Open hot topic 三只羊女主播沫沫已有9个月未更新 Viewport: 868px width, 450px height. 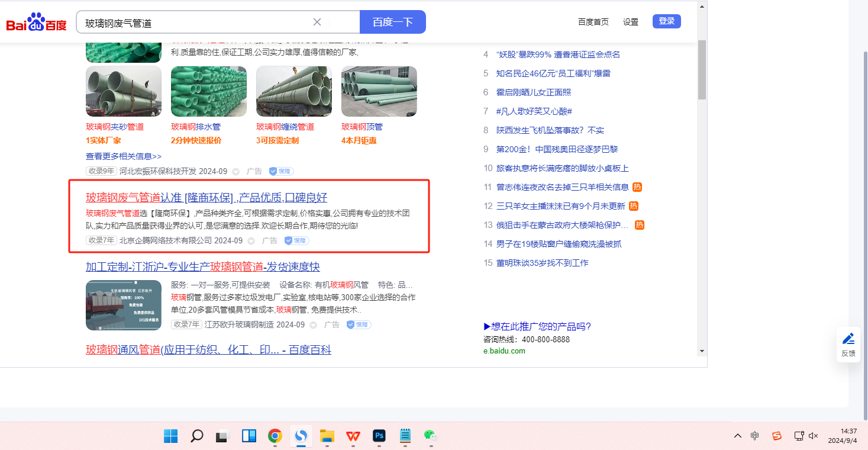561,206
